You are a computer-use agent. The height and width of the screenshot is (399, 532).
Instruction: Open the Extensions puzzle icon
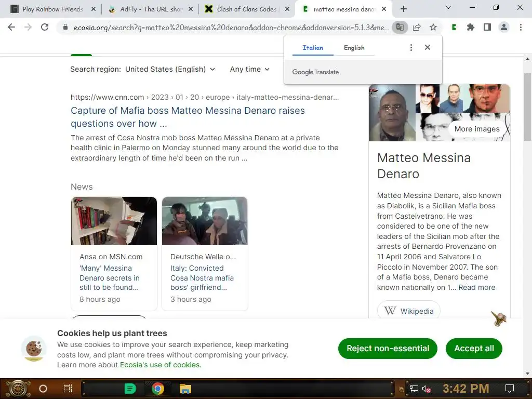pyautogui.click(x=471, y=27)
